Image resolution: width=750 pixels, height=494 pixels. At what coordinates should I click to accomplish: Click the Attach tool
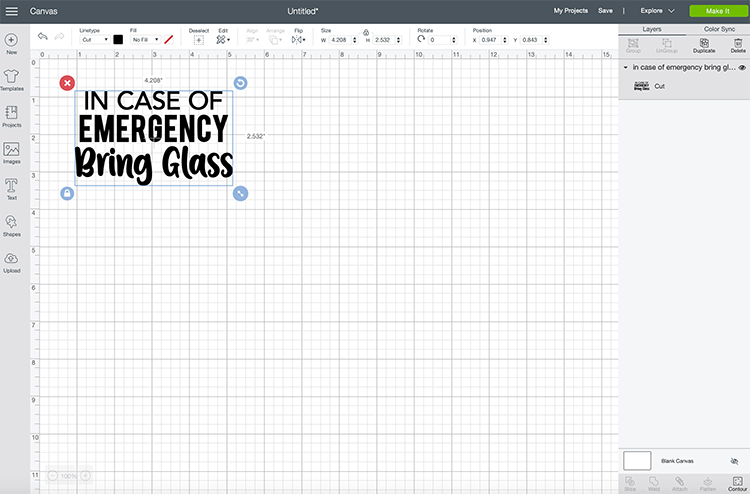point(680,483)
